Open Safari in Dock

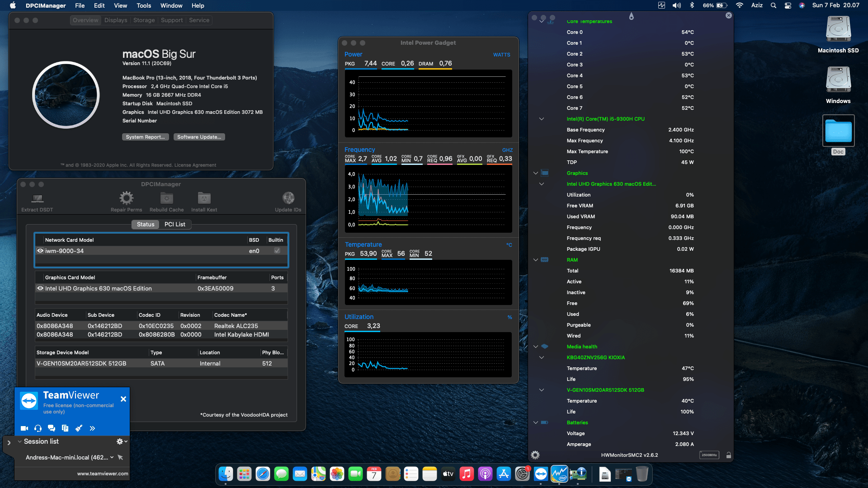(263, 474)
